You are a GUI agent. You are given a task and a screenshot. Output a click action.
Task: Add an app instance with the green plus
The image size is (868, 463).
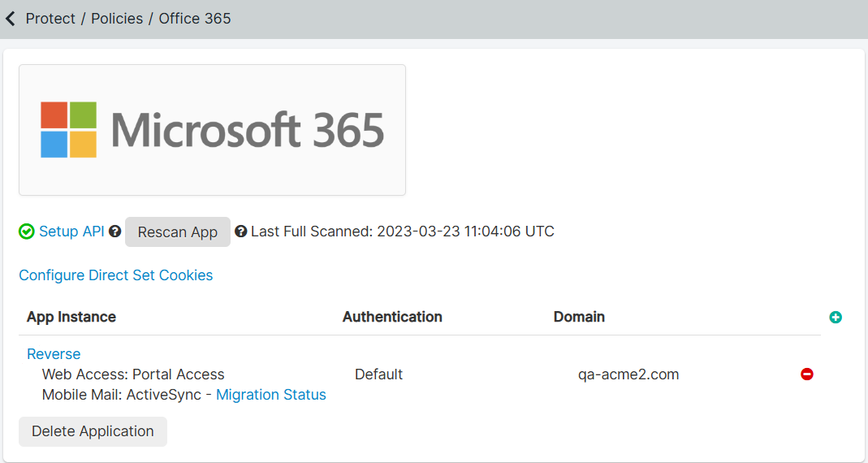coord(836,318)
